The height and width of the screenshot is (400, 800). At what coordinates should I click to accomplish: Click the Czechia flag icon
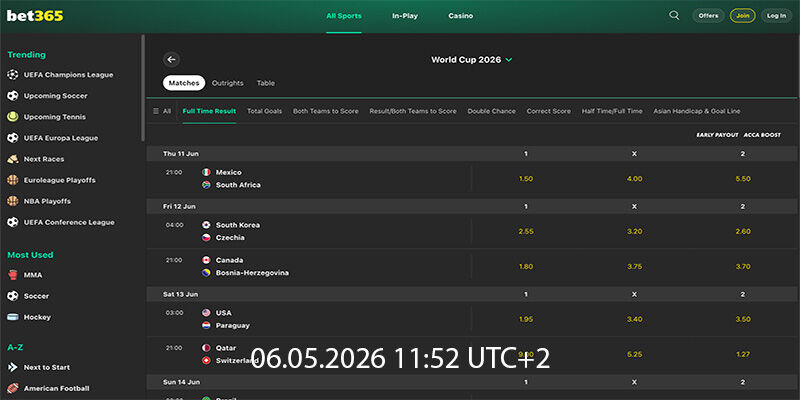pyautogui.click(x=206, y=238)
